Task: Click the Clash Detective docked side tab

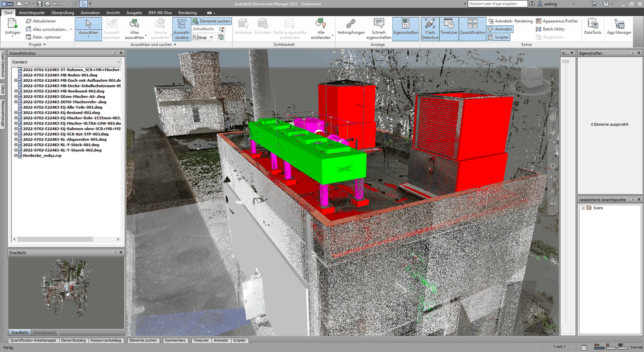Action: (2, 64)
